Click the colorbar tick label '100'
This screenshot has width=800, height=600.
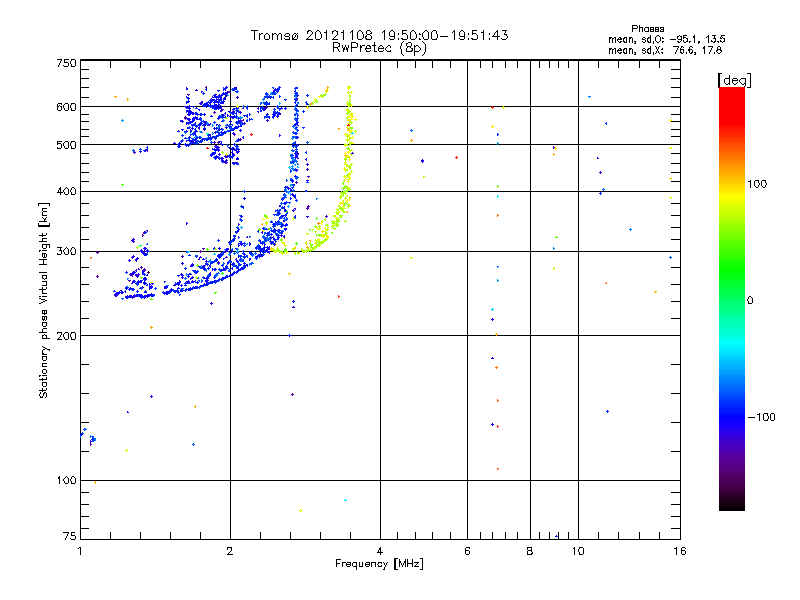pos(757,184)
